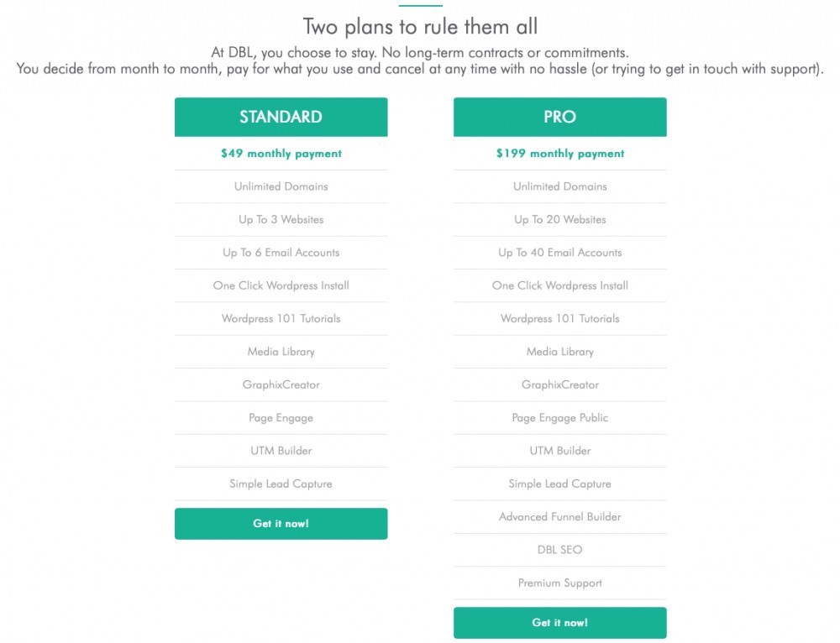
Task: Click Up To 40 Email Accounts
Action: (x=559, y=253)
